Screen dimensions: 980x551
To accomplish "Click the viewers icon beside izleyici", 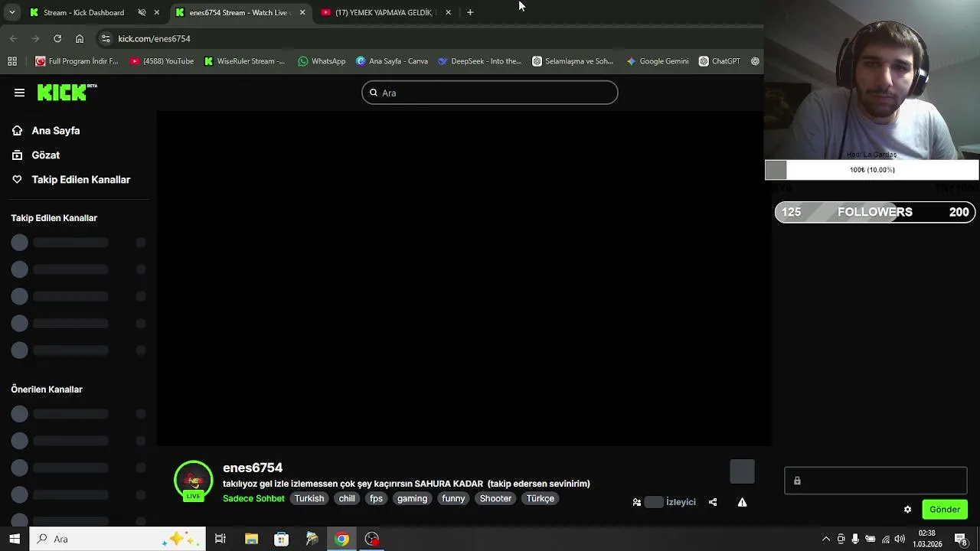I will click(x=636, y=502).
